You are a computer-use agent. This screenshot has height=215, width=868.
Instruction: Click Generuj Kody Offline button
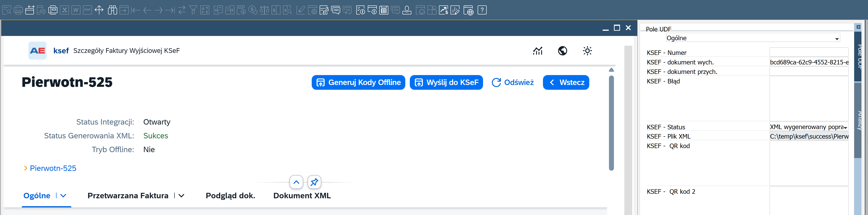(358, 82)
